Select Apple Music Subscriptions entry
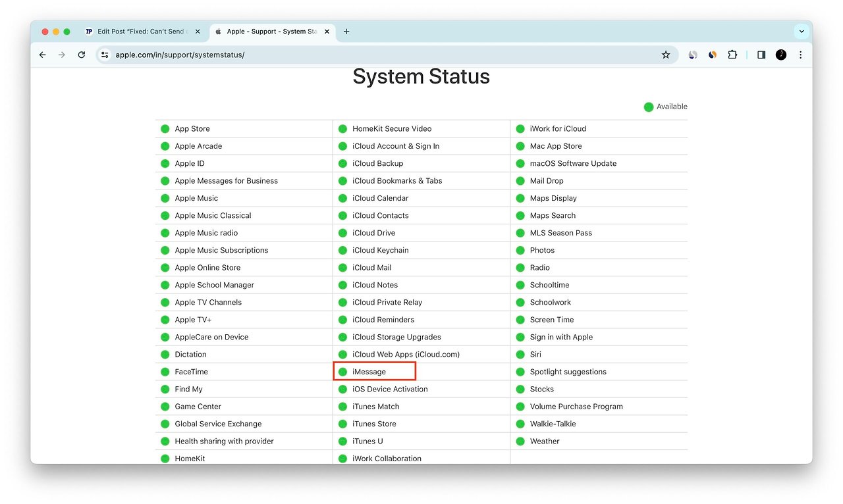The height and width of the screenshot is (504, 843). 244,250
